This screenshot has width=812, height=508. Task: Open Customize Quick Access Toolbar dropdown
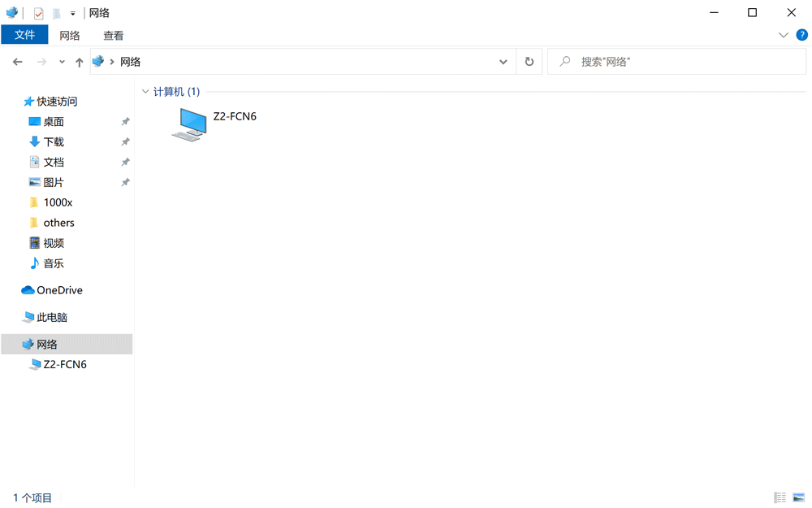[72, 14]
